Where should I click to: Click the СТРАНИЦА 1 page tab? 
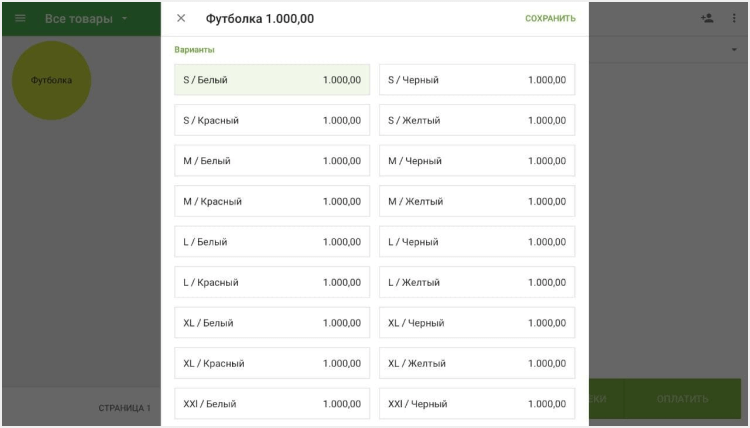[124, 408]
